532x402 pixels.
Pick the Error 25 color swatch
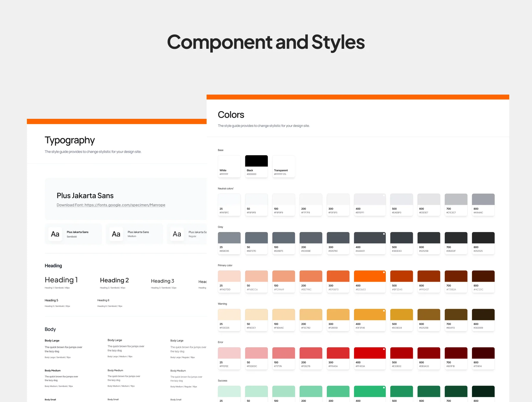(x=229, y=359)
